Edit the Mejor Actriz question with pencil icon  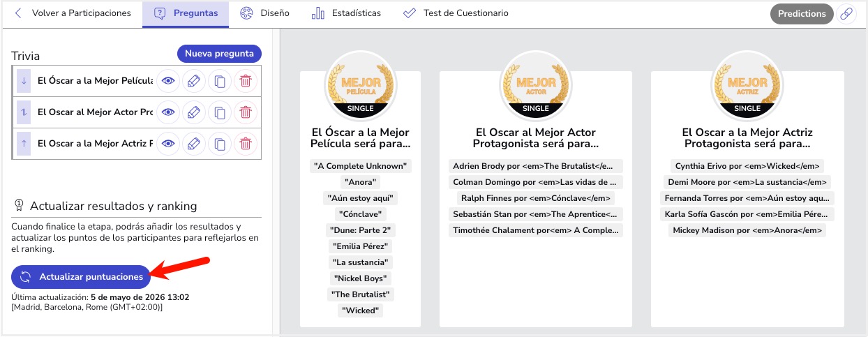[x=194, y=144]
